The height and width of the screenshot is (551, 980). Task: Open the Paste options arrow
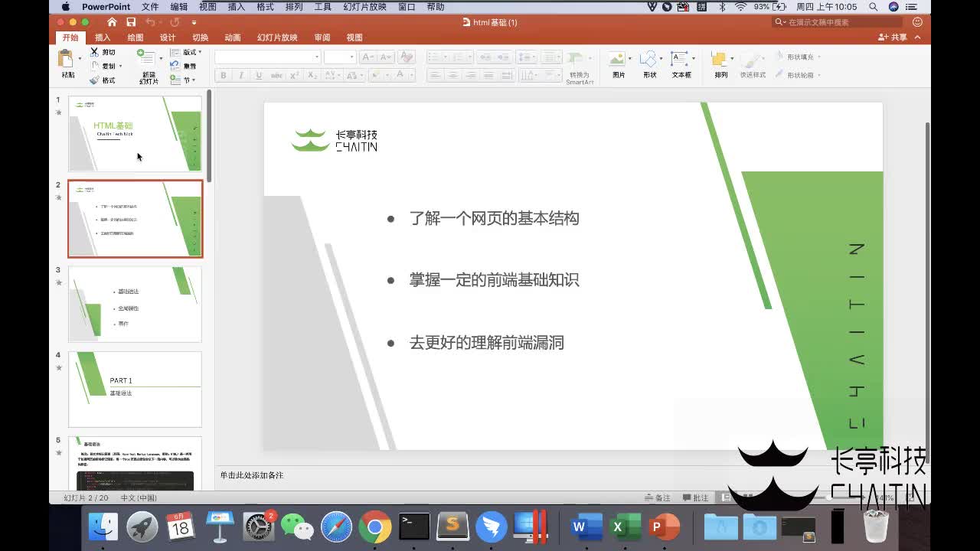80,59
